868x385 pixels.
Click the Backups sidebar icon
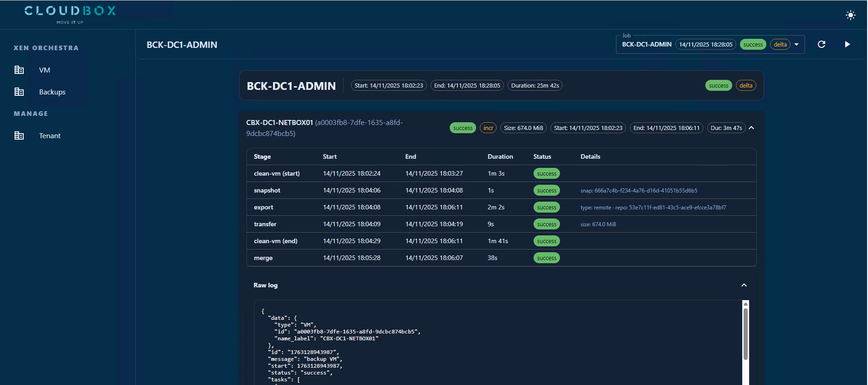tap(19, 92)
